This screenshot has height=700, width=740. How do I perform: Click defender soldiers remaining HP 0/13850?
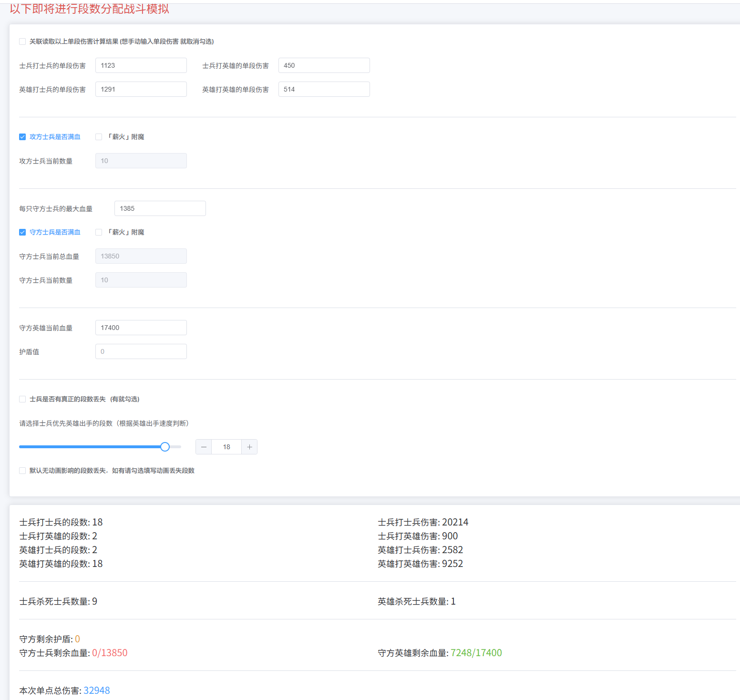pos(110,653)
